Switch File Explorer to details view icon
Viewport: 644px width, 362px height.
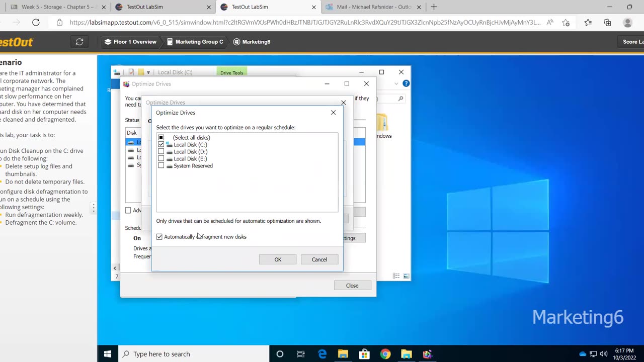click(396, 276)
